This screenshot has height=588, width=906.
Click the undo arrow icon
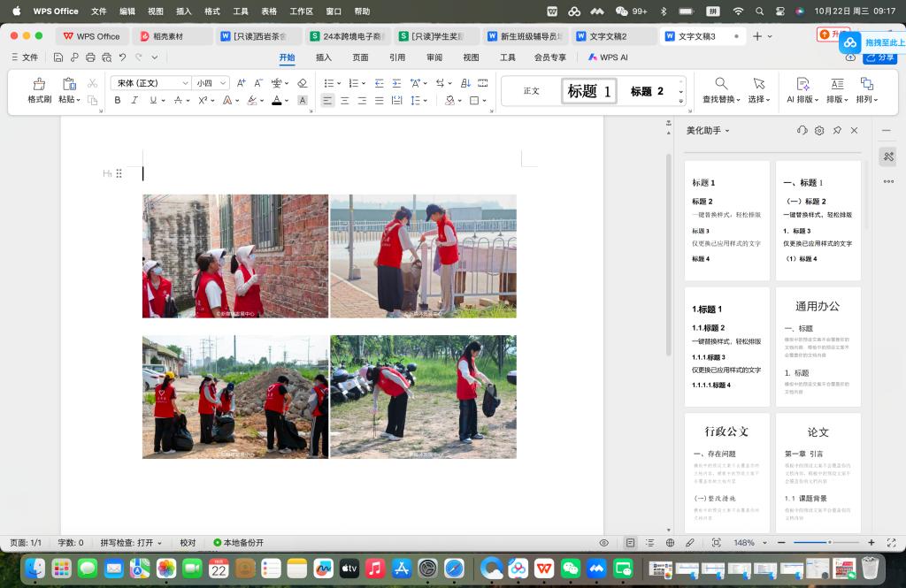click(x=122, y=57)
